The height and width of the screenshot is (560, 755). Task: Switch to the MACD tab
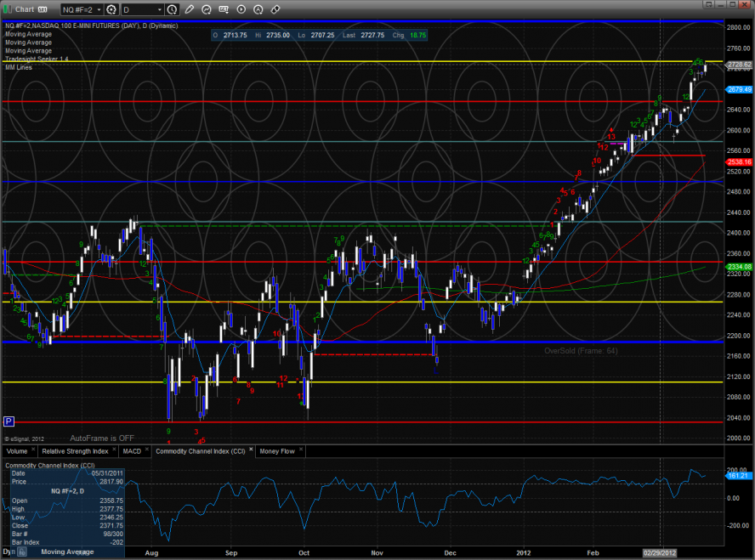[x=132, y=451]
